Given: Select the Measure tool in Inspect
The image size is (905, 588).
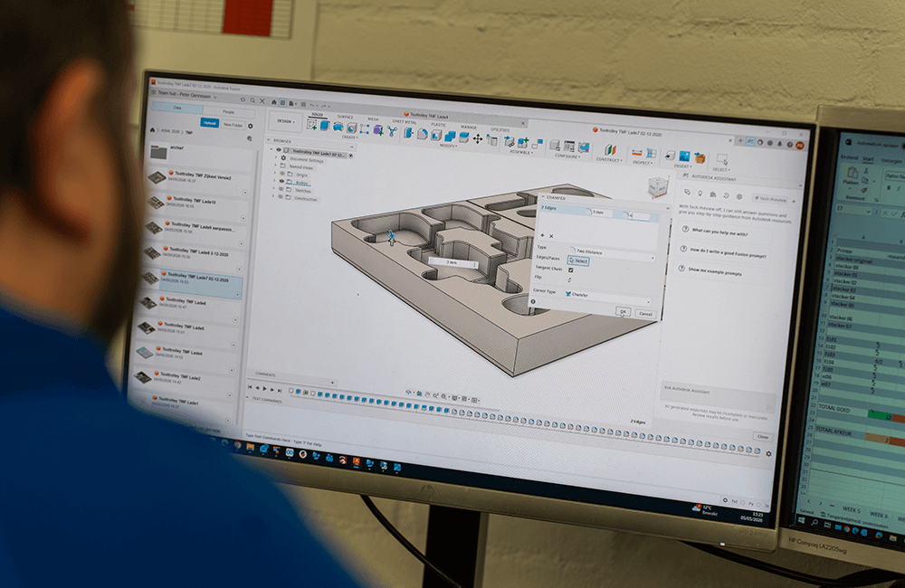Looking at the screenshot, I should 637,152.
